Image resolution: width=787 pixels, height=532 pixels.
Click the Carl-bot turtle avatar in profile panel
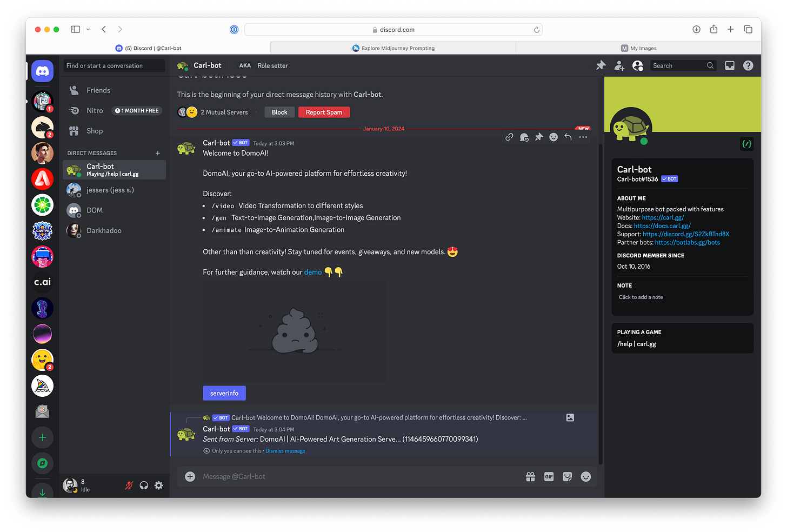[x=631, y=128]
